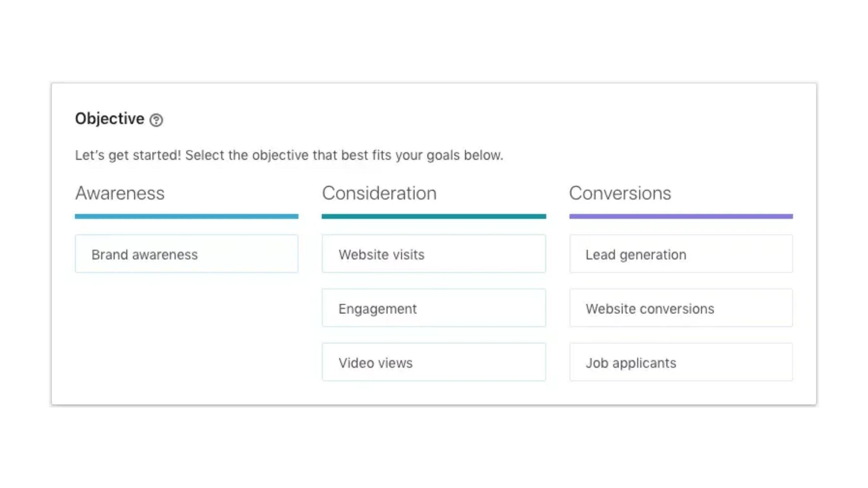Select the only card in Awareness column

tap(187, 254)
